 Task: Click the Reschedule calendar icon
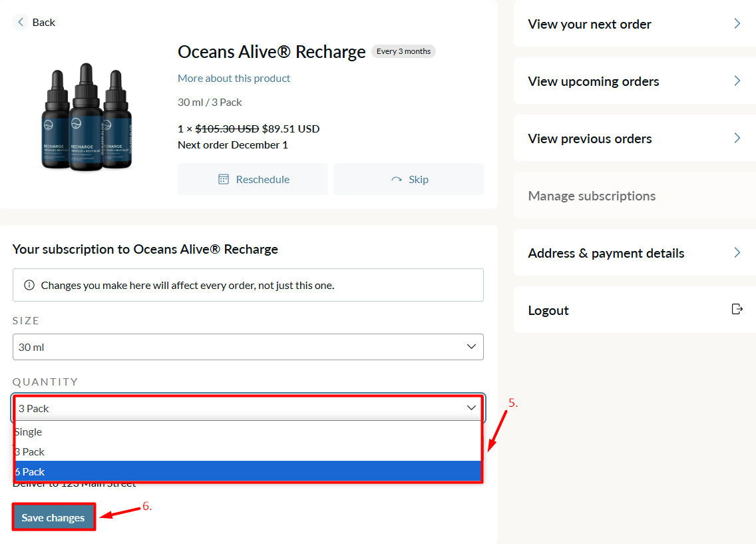pos(224,179)
